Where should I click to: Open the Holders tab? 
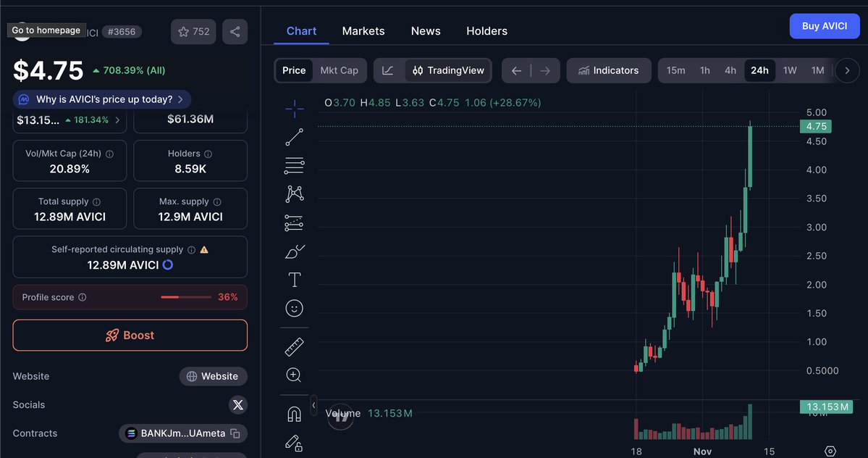coord(486,31)
